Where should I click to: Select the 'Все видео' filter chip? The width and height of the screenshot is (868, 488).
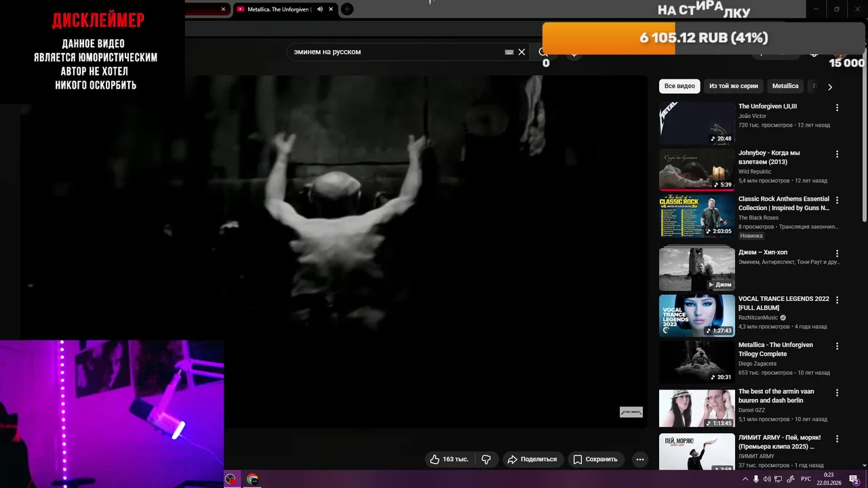point(679,86)
